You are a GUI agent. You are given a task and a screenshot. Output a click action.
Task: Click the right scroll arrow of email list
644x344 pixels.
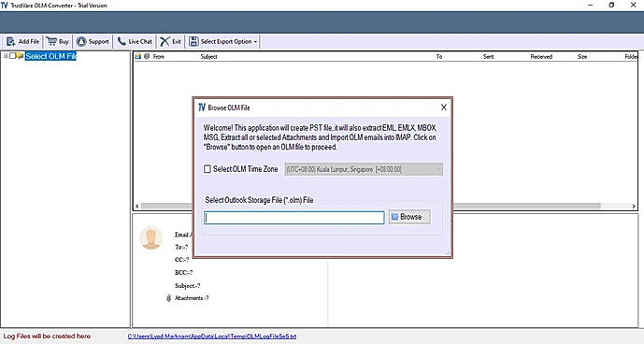(x=634, y=206)
